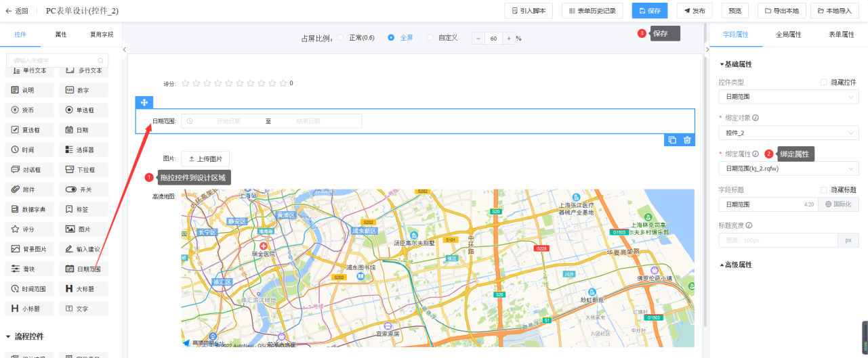Screen dimensions: 868x358
Task: Click the 本地导入 button
Action: (x=835, y=11)
